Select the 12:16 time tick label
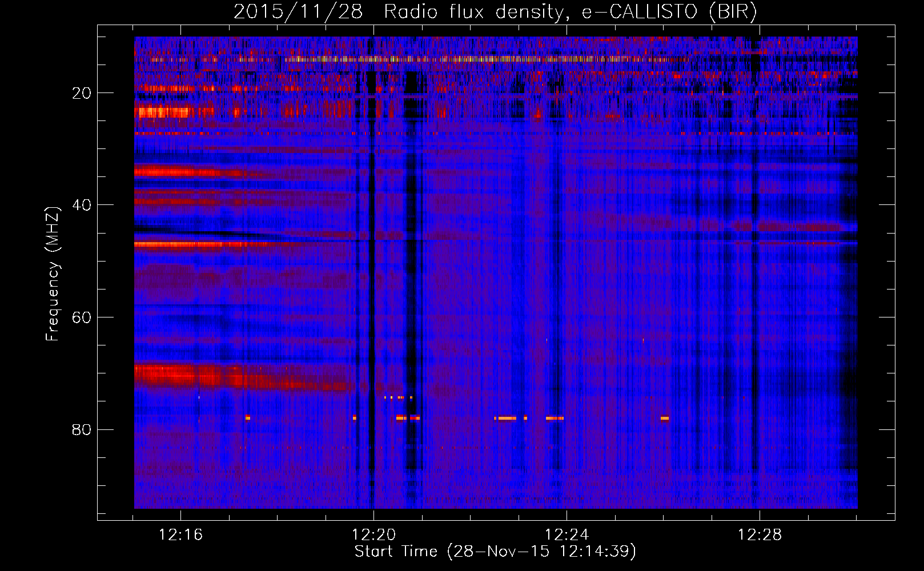This screenshot has width=924, height=571. 180,535
